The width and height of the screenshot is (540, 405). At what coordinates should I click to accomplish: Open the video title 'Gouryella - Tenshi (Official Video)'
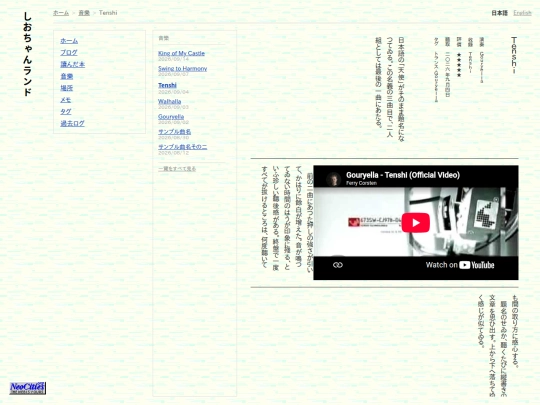click(403, 175)
